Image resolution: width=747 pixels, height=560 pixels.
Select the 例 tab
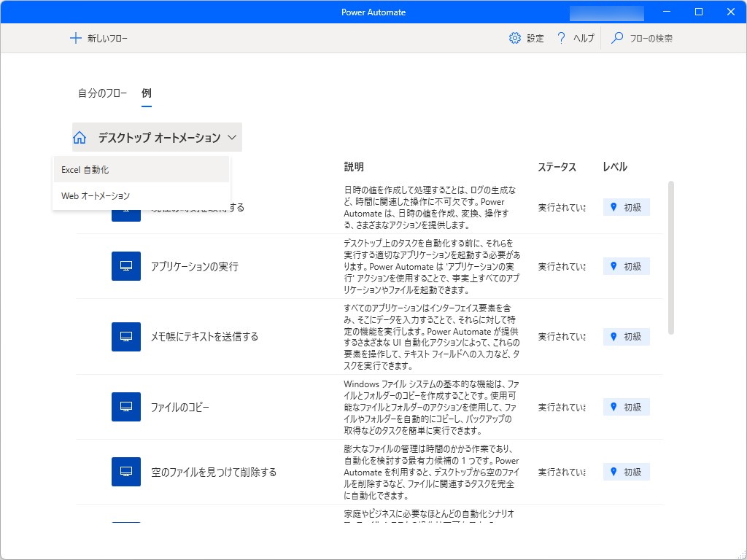146,93
